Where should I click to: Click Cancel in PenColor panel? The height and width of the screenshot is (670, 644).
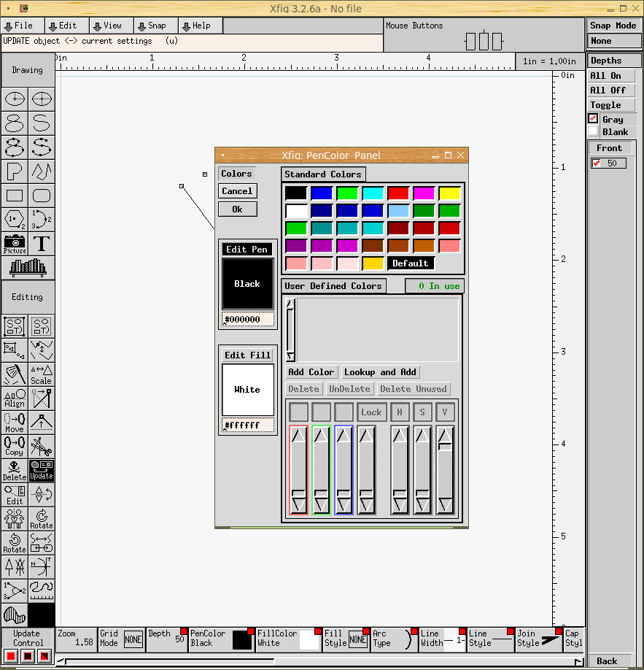[237, 191]
